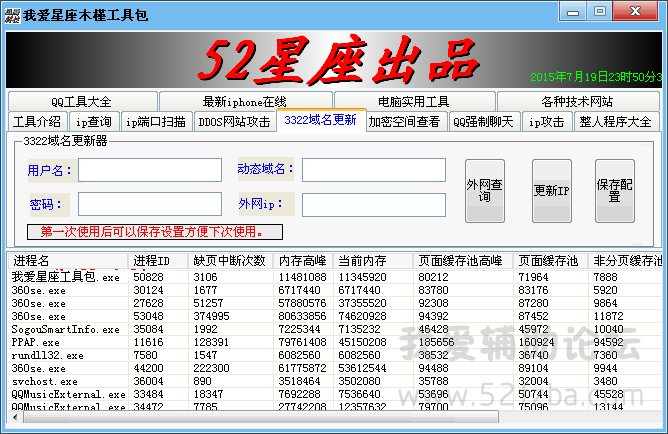This screenshot has height=434, width=668.
Task: Click into the 动态域名 field
Action: coord(374,170)
